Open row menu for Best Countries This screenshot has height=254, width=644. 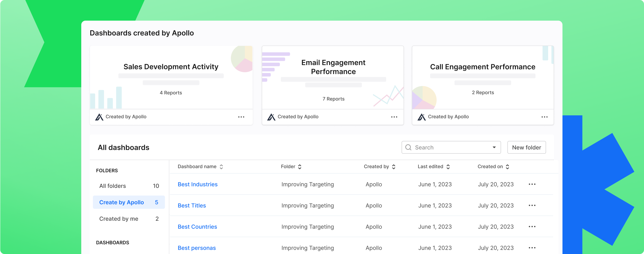[532, 226]
